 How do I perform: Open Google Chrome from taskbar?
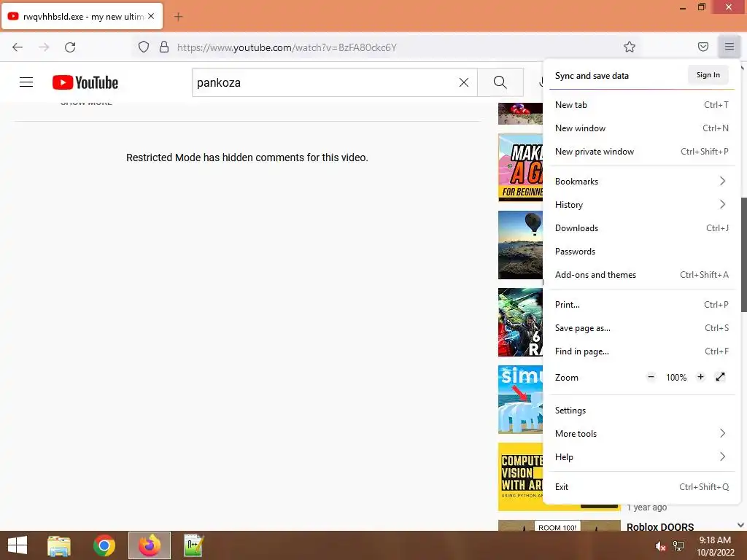point(104,545)
